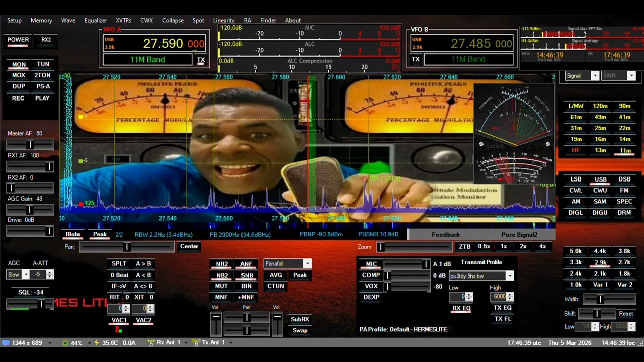Viewport: 644px width, 362px height.
Task: Set zoom to 2x
Action: tap(523, 247)
